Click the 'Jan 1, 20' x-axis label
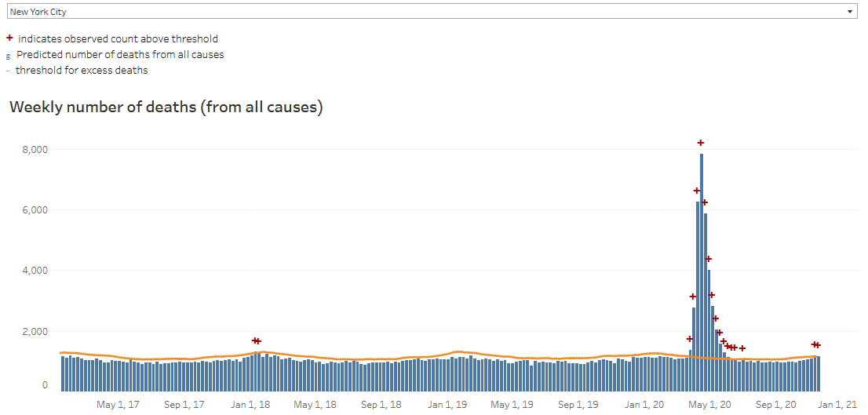This screenshot has width=868, height=415. click(x=643, y=405)
